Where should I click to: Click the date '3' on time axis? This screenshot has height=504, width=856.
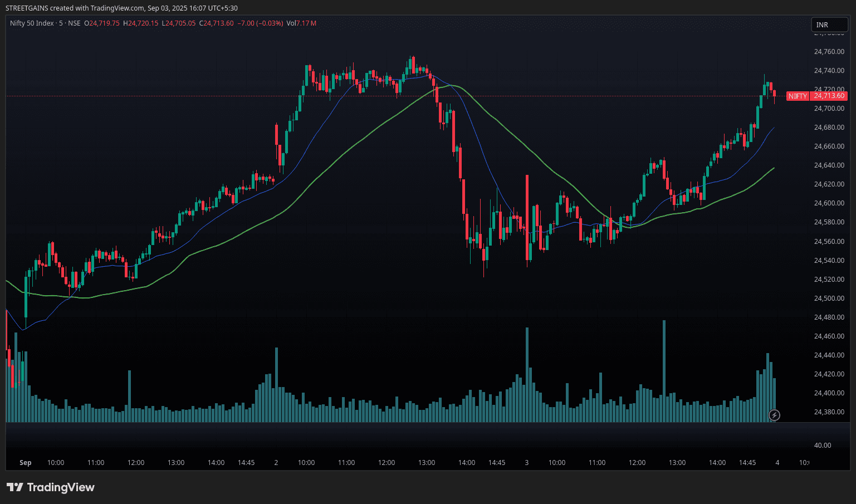(x=526, y=463)
